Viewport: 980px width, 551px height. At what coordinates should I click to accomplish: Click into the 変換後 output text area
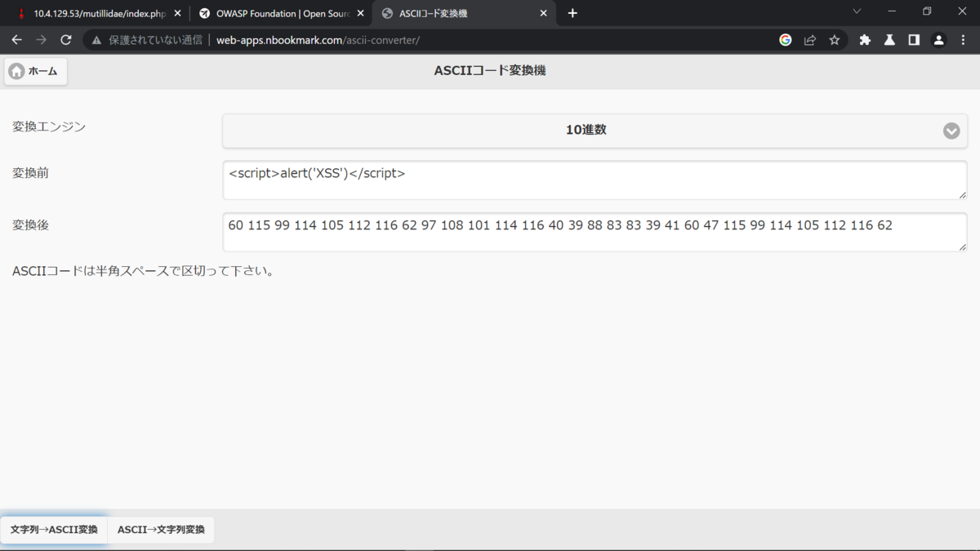tap(595, 233)
